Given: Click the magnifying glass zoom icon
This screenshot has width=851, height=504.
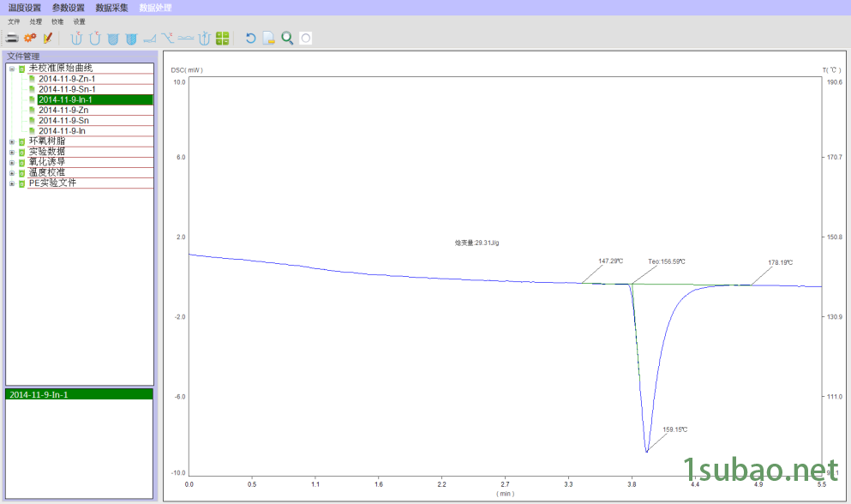Looking at the screenshot, I should point(287,38).
